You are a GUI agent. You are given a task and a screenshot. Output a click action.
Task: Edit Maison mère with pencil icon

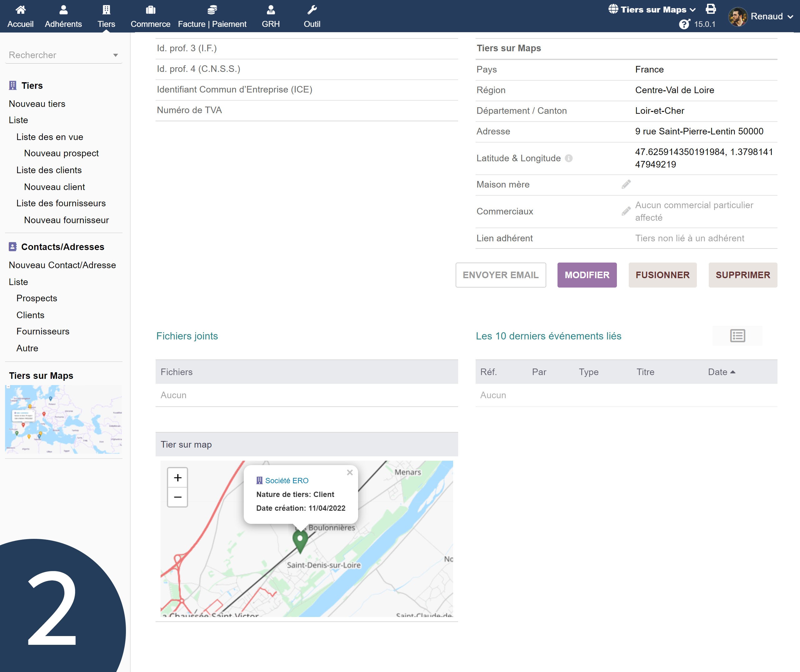pyautogui.click(x=626, y=184)
